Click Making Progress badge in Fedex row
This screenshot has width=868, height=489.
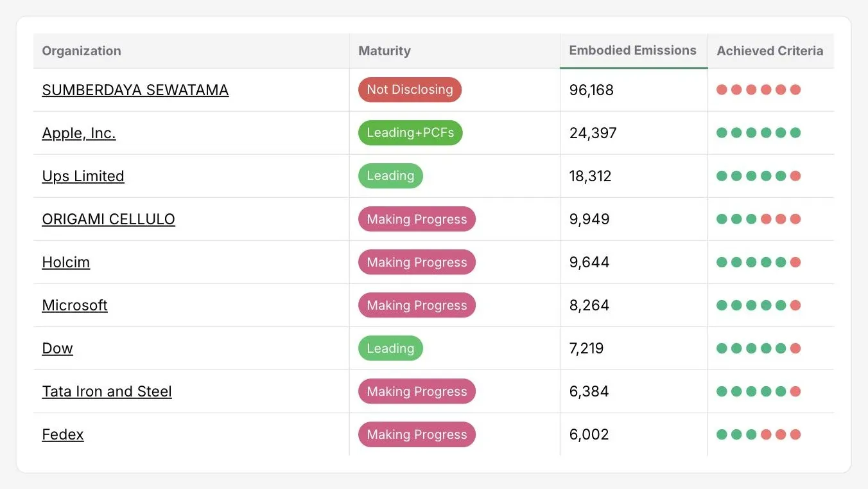tap(417, 434)
